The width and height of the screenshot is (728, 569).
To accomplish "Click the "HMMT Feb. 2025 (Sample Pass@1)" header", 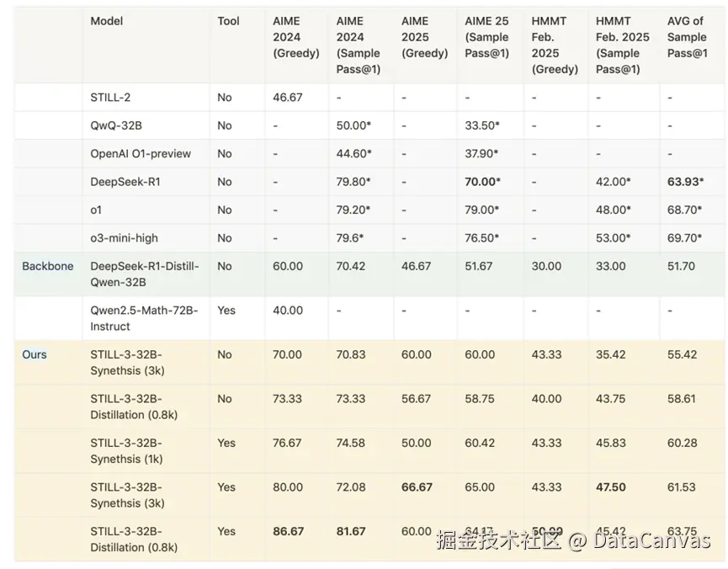I will [x=622, y=45].
